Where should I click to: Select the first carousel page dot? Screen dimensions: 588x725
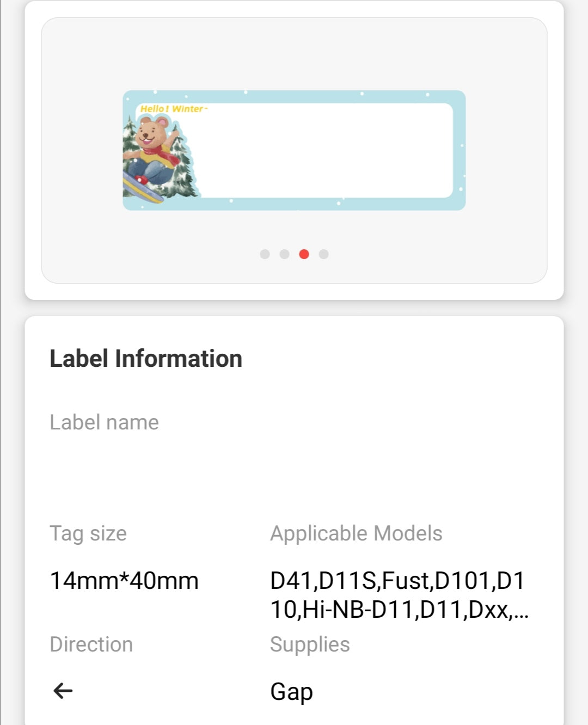pyautogui.click(x=265, y=254)
